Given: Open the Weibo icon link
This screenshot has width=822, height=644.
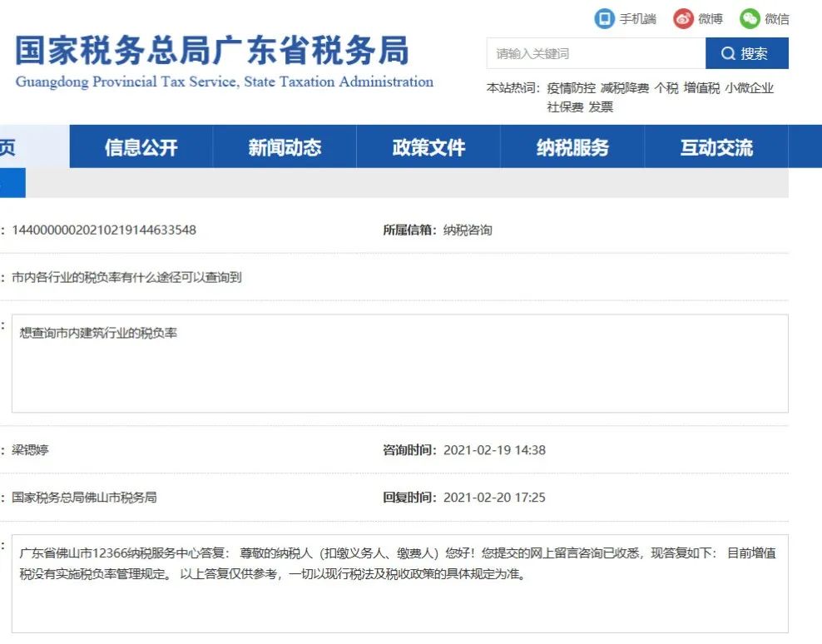Looking at the screenshot, I should tap(683, 19).
